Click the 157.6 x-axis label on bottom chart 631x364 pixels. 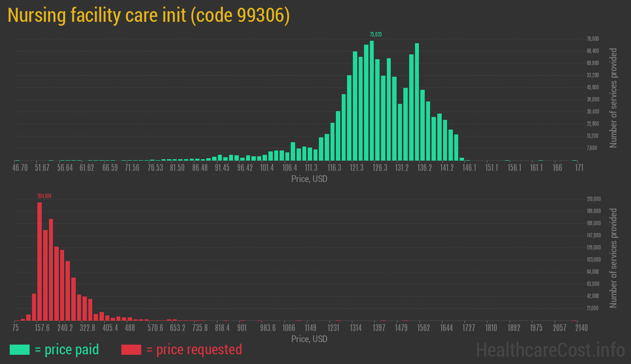[x=42, y=328]
